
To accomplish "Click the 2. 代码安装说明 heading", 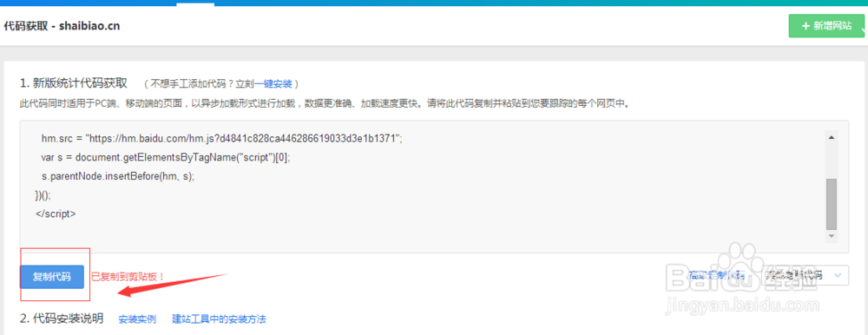I will [62, 319].
